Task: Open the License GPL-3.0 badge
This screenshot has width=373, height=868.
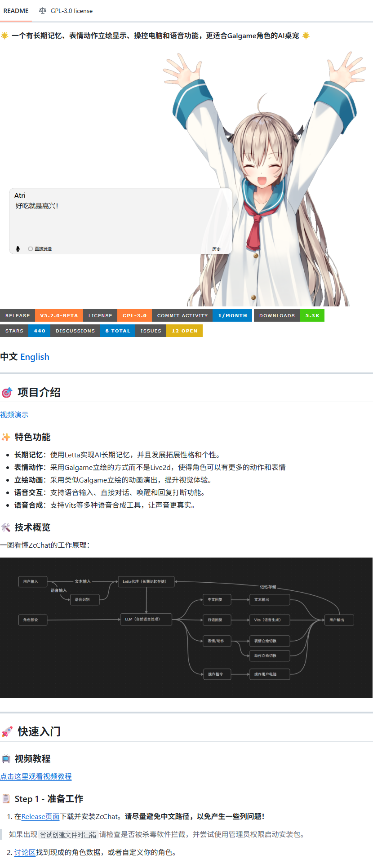Action: tap(118, 315)
